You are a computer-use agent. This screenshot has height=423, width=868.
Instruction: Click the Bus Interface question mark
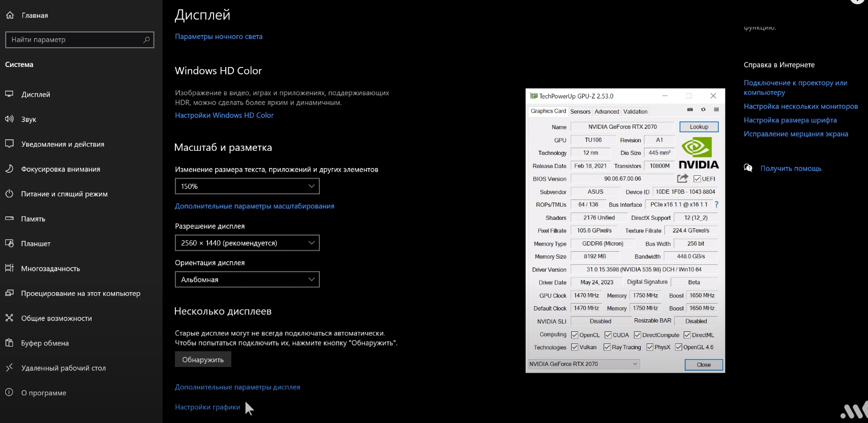(x=716, y=205)
